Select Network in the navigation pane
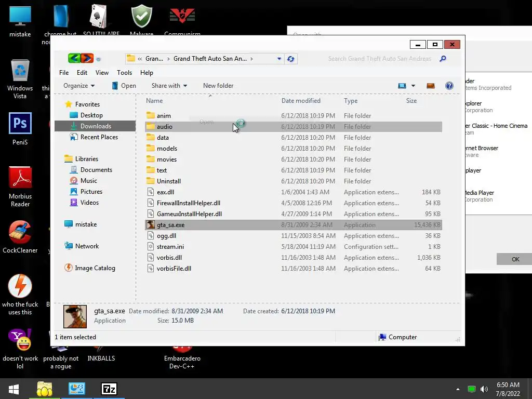The width and height of the screenshot is (532, 399). pos(87,246)
